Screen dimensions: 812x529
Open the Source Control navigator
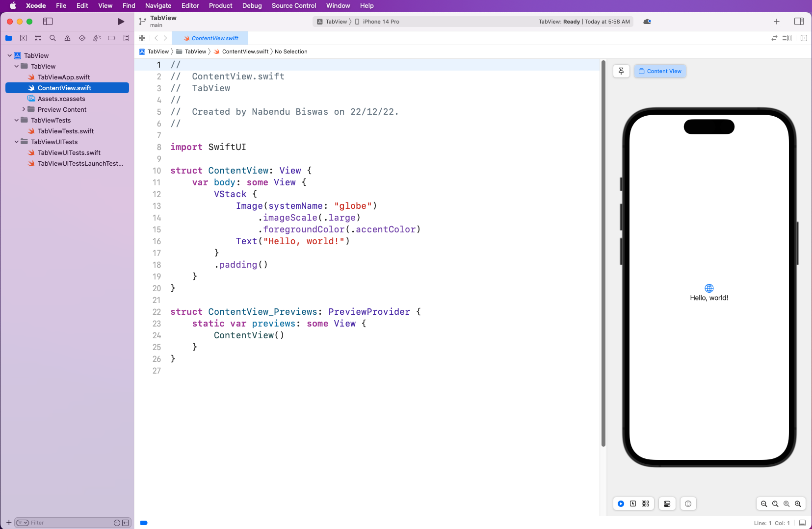click(x=23, y=38)
